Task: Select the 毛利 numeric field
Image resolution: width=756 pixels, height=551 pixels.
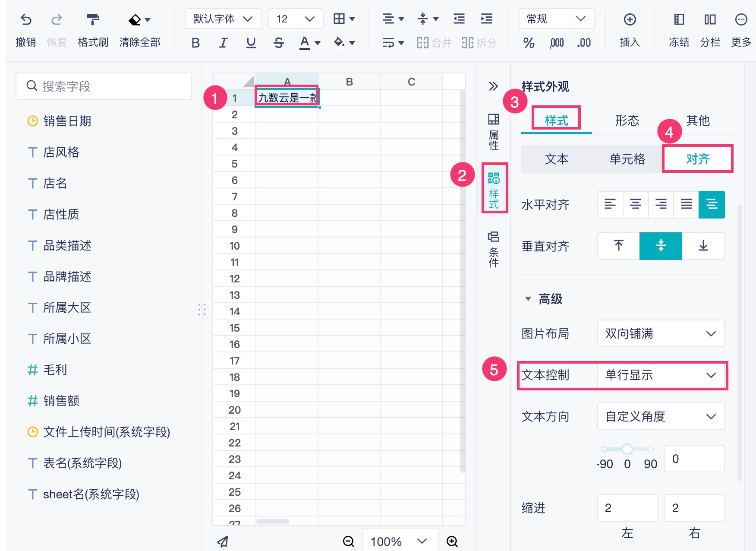Action: (x=47, y=370)
